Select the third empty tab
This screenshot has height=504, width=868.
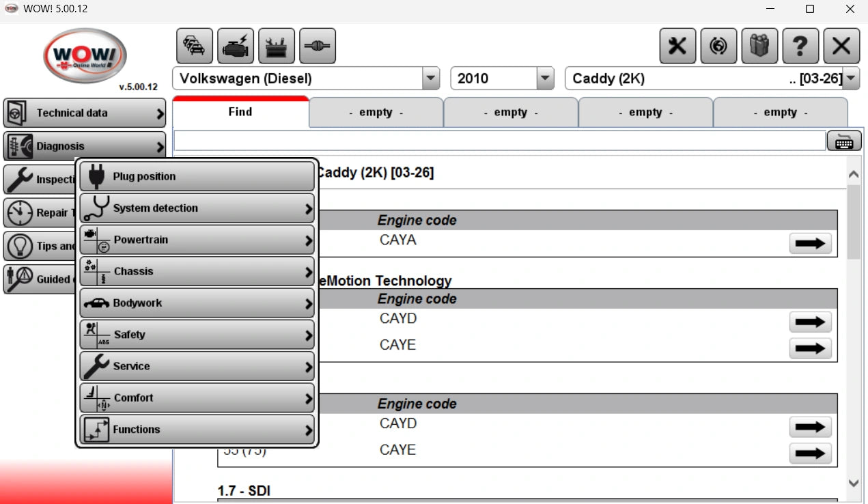[x=645, y=113]
